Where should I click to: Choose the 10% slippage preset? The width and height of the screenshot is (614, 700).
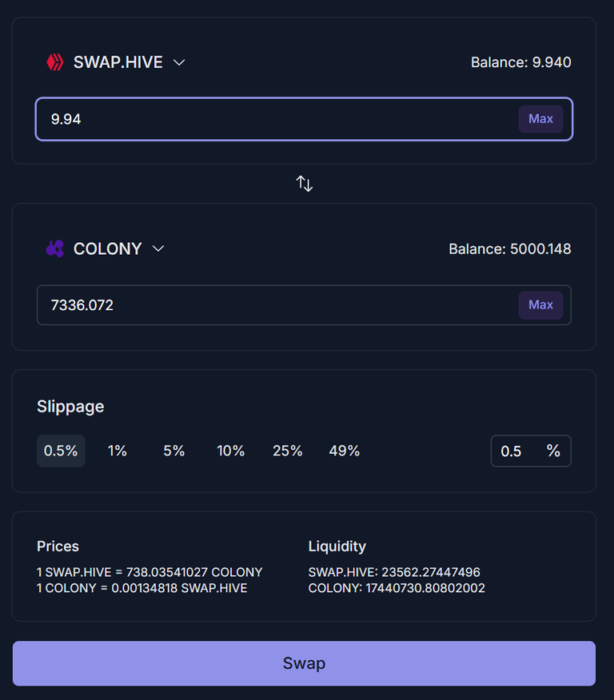(231, 451)
